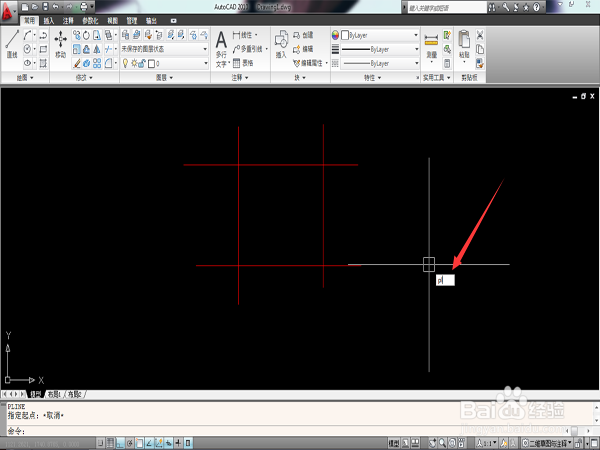The image size is (600, 450).
Task: Click the Model (模型) button in status bar
Action: click(x=394, y=443)
